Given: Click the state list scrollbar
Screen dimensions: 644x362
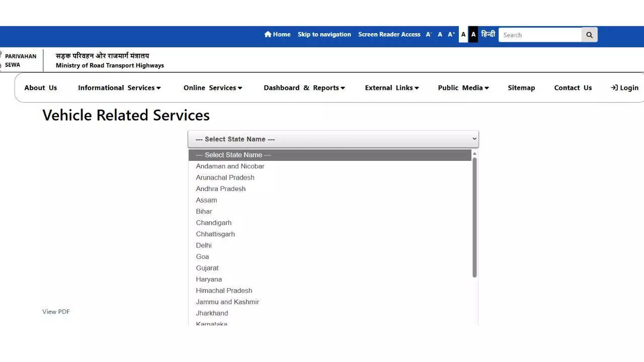Looking at the screenshot, I should coord(474,216).
